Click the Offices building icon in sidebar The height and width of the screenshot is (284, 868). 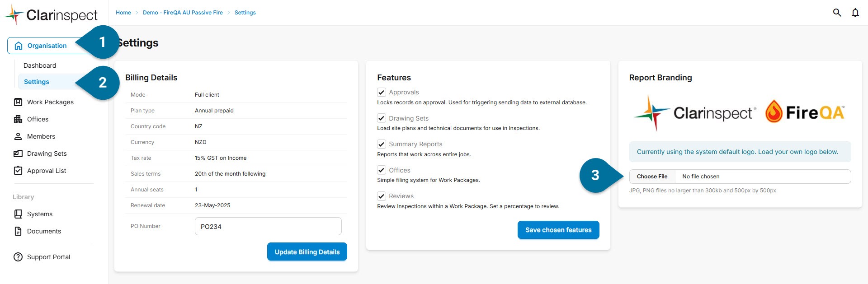click(18, 119)
